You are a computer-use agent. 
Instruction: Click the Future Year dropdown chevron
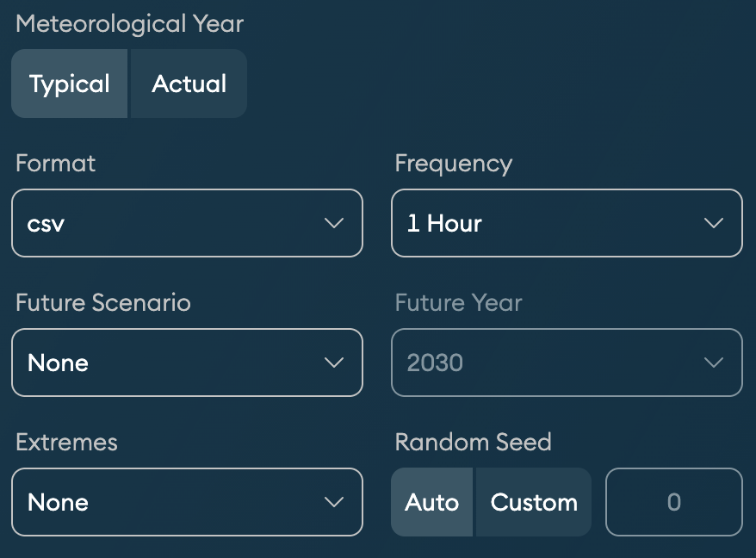[713, 363]
